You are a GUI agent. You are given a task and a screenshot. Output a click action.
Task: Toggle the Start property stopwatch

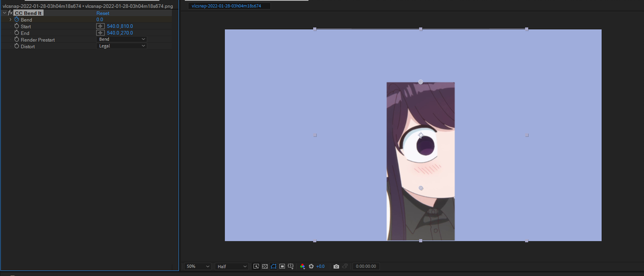[x=17, y=26]
